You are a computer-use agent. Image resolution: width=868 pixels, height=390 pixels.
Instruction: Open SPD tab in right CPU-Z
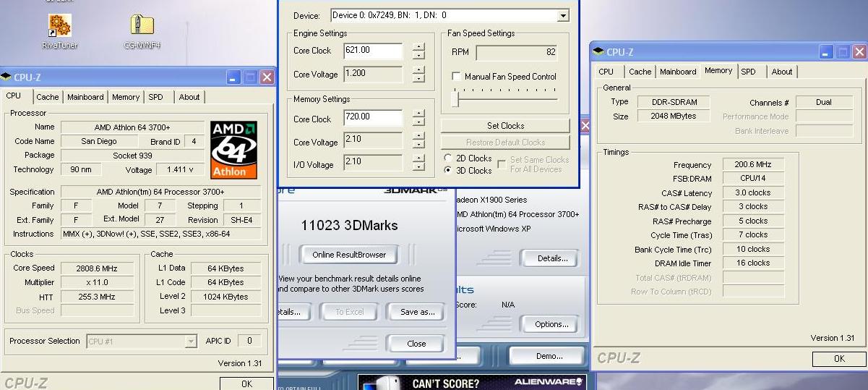tap(749, 72)
